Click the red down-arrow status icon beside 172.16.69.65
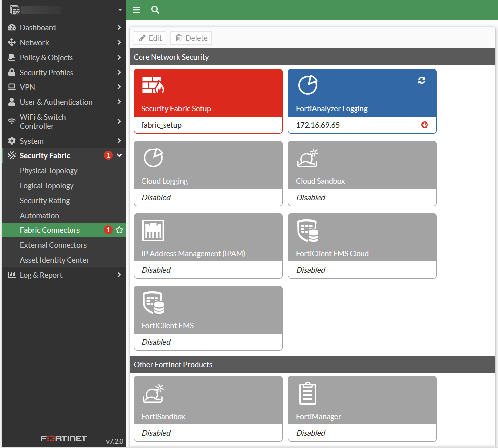 (x=425, y=125)
